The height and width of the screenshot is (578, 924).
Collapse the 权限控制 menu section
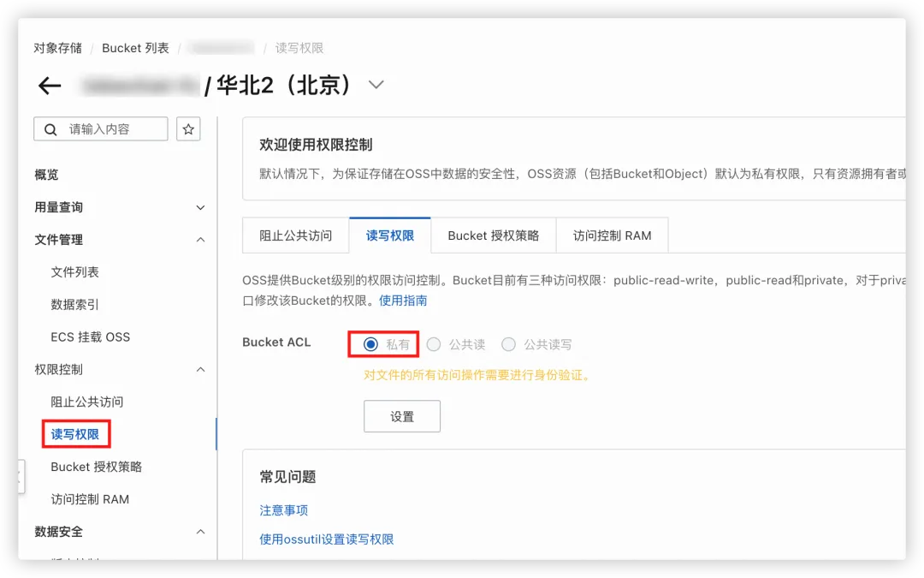click(x=200, y=370)
